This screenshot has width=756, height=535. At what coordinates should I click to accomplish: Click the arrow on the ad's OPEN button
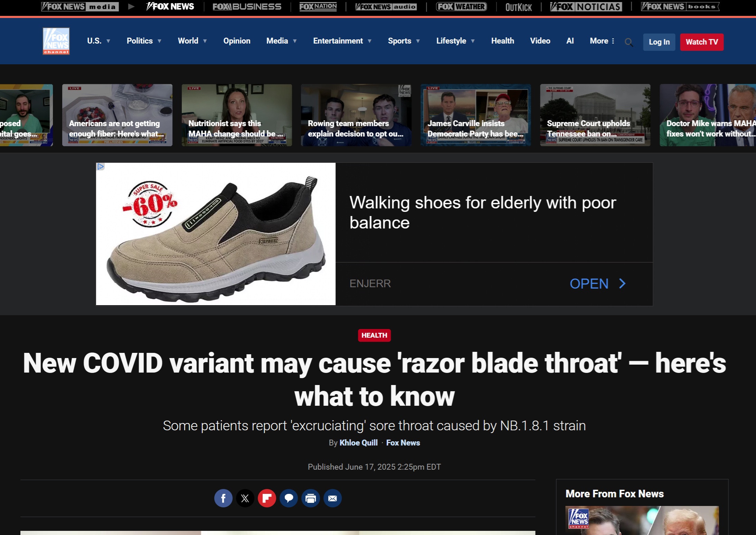coord(622,284)
